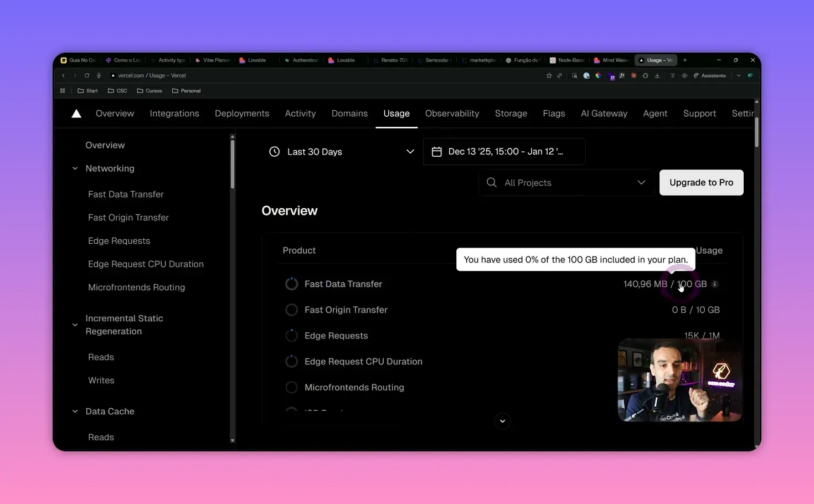
Task: Open the Observability tab
Action: [452, 114]
